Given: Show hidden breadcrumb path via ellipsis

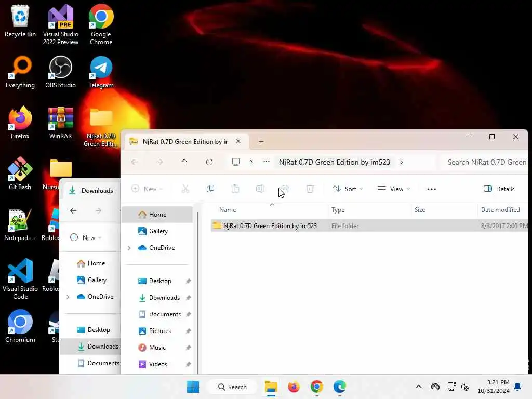Looking at the screenshot, I should click(x=267, y=162).
